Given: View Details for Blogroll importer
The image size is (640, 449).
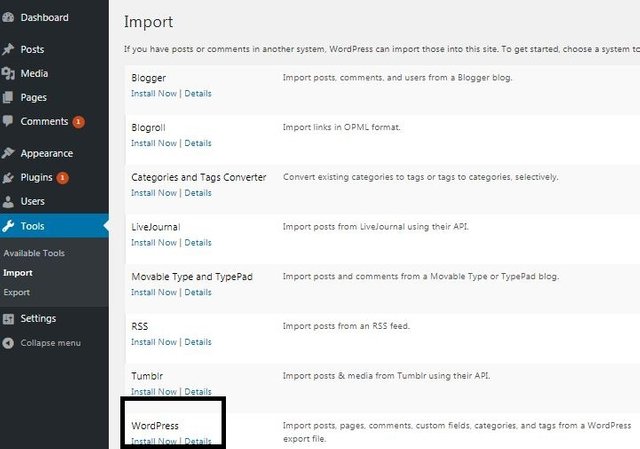Looking at the screenshot, I should tap(198, 143).
